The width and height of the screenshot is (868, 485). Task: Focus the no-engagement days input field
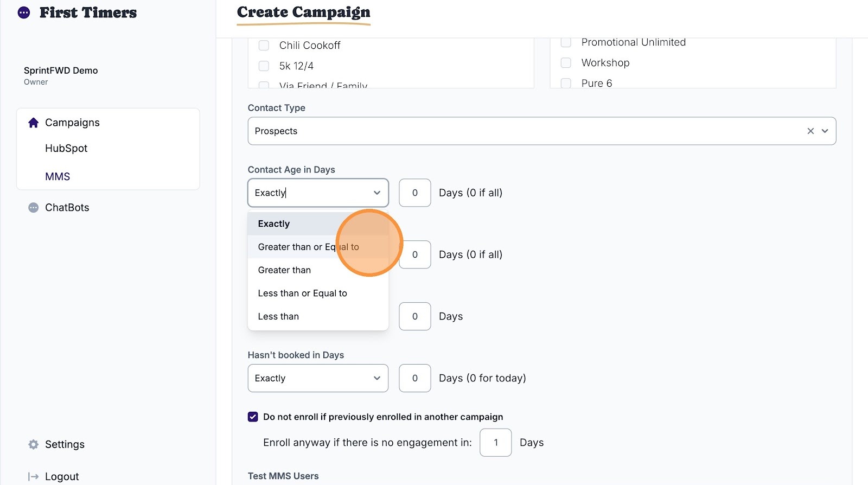click(x=496, y=443)
